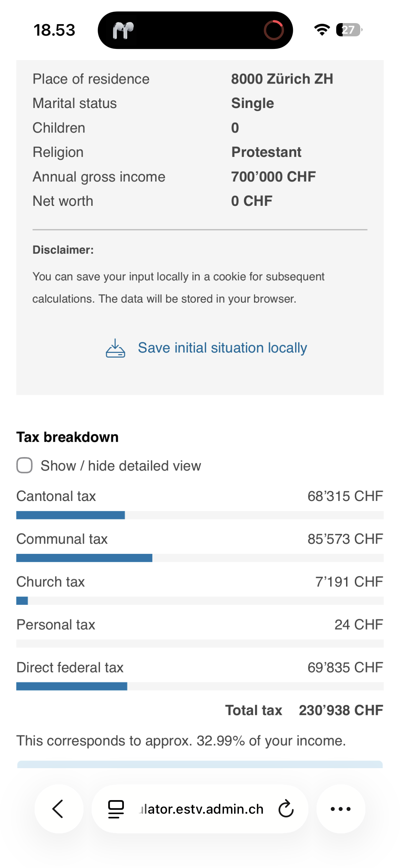Tap the Wi-Fi status icon
The width and height of the screenshot is (400, 868).
tap(322, 30)
